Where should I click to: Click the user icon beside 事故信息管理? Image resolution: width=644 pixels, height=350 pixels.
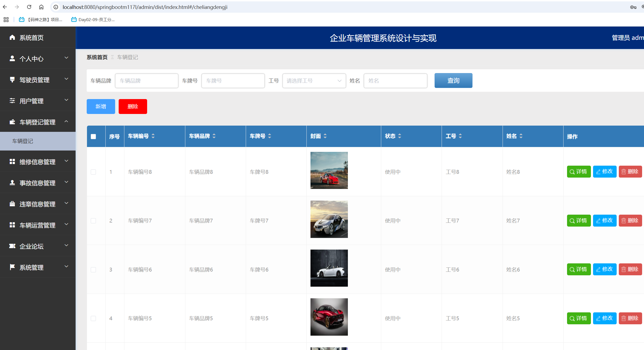(12, 183)
